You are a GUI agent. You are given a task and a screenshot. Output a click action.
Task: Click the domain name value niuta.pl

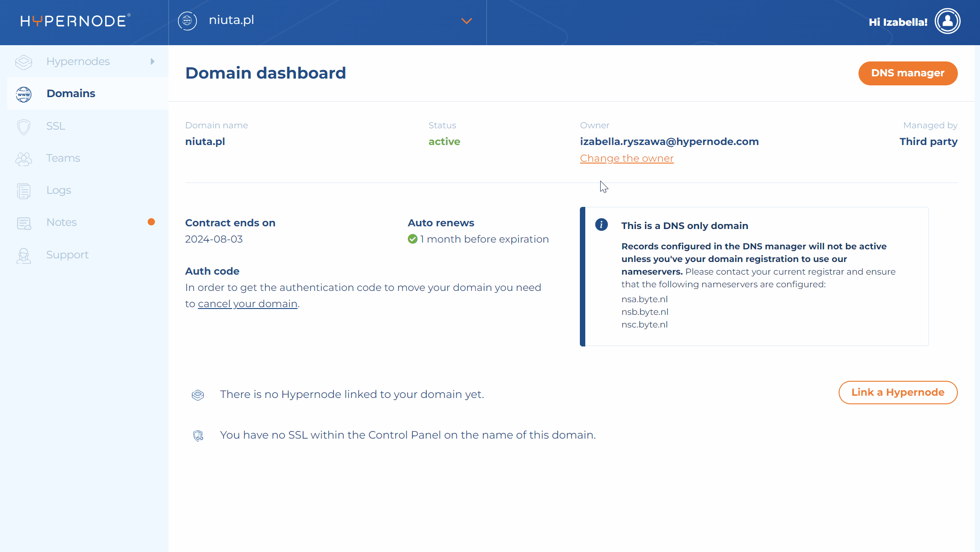205,142
